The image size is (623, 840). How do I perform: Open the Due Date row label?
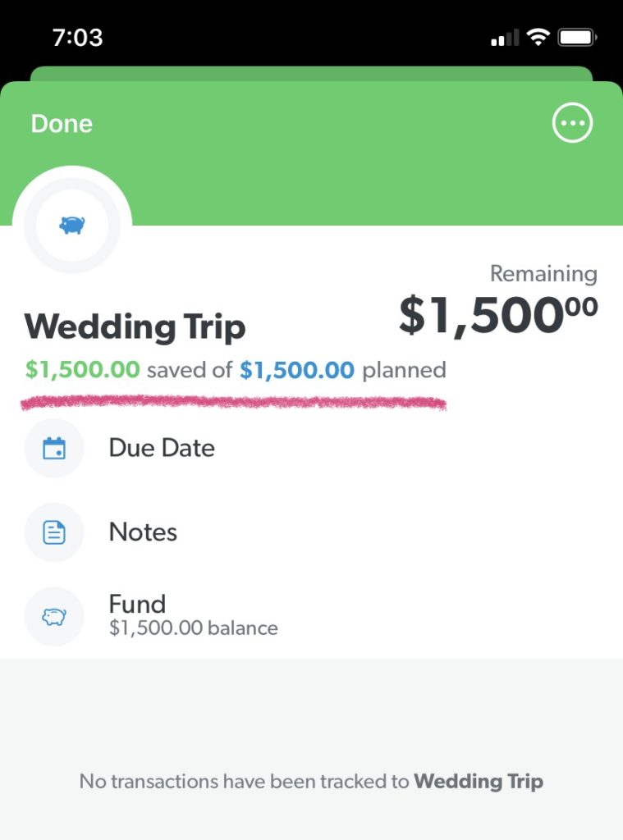tap(162, 448)
